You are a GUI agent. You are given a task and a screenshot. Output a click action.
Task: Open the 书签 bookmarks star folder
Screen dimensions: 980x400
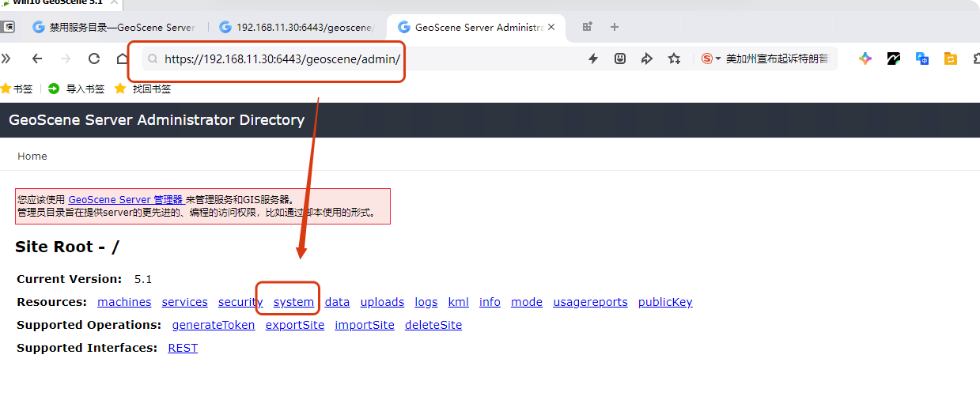[17, 89]
